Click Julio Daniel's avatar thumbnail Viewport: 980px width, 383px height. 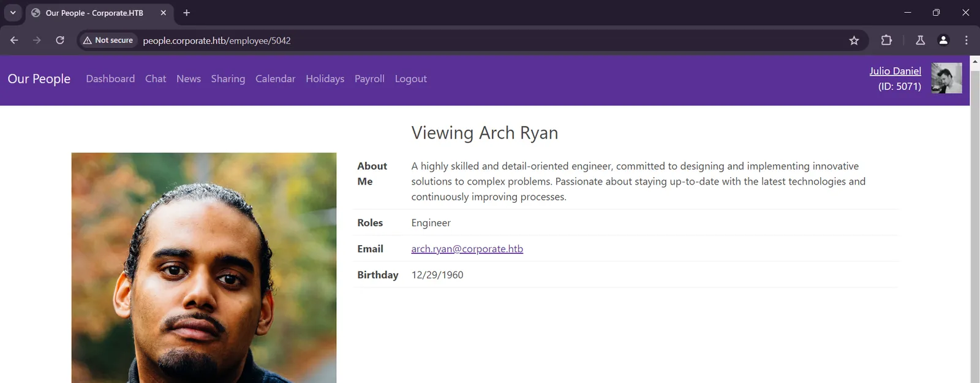click(946, 78)
